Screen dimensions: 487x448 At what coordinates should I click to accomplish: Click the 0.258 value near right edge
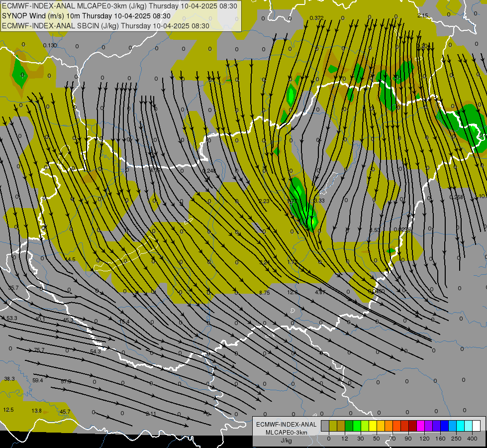tap(457, 197)
